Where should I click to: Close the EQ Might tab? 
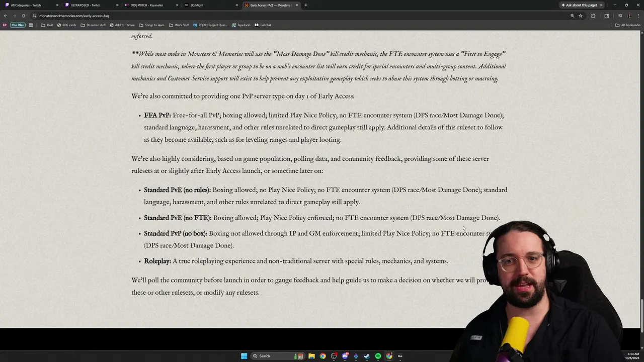(237, 5)
